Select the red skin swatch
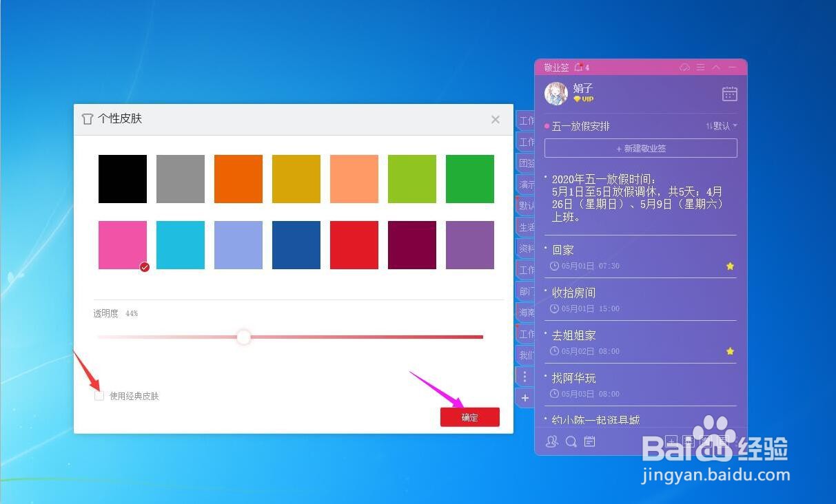The height and width of the screenshot is (504, 836). click(354, 245)
